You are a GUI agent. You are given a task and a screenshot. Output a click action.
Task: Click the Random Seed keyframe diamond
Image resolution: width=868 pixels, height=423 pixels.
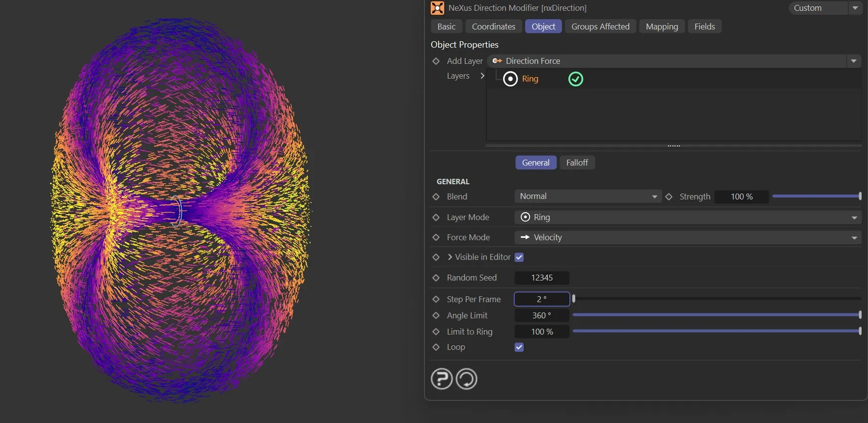tap(436, 278)
